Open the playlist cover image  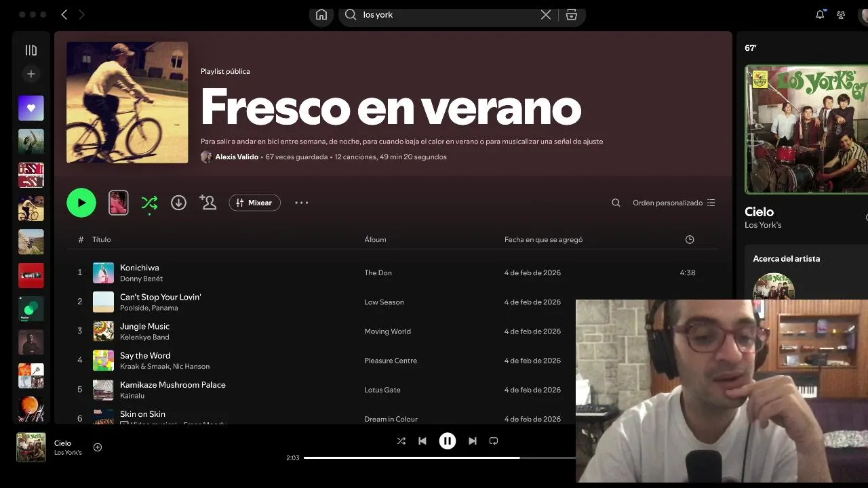(127, 102)
